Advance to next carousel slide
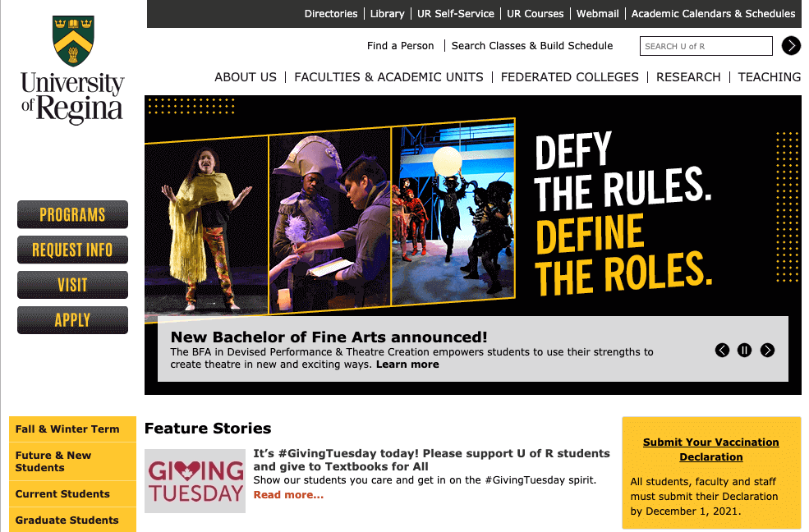 pyautogui.click(x=767, y=351)
